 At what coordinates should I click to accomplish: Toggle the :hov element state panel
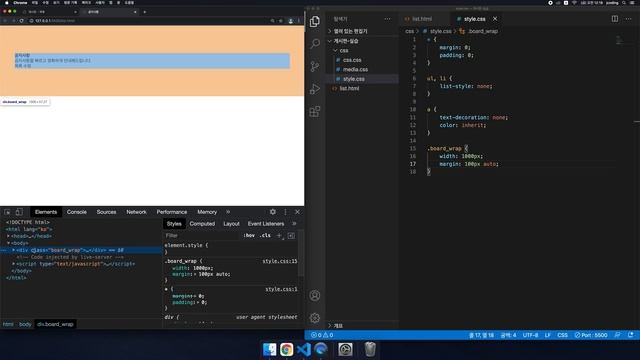coord(249,236)
